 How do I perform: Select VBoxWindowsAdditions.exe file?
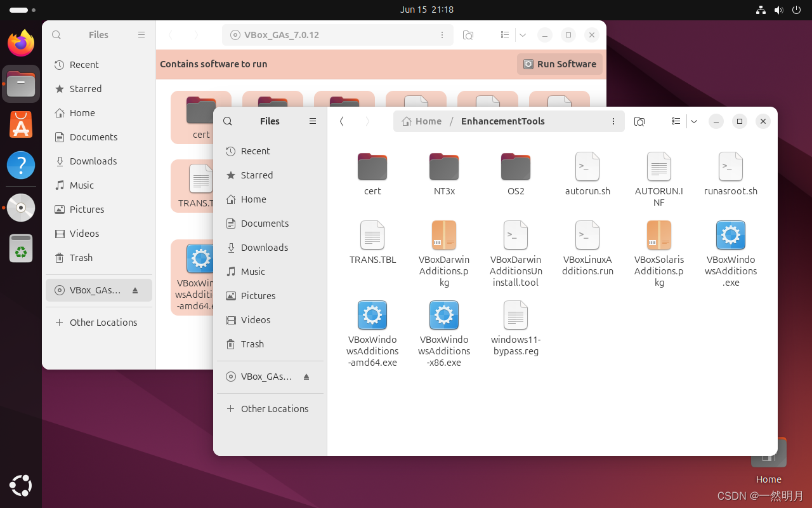click(731, 254)
